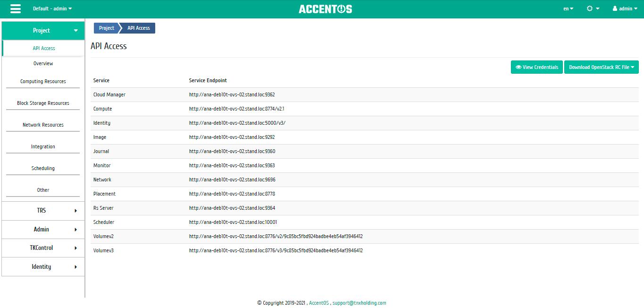Click the Service column header
Screen dimensions: 644x308
(x=101, y=80)
